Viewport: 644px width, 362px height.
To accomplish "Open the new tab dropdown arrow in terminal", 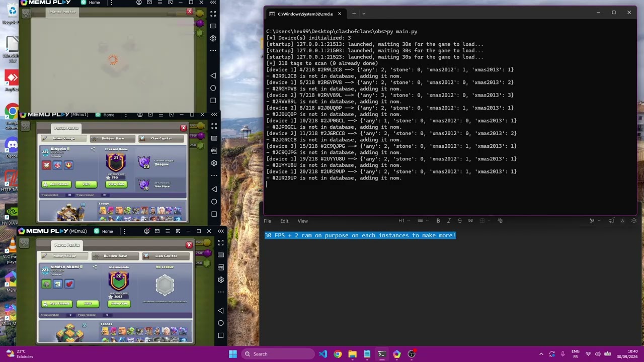I will (x=364, y=14).
